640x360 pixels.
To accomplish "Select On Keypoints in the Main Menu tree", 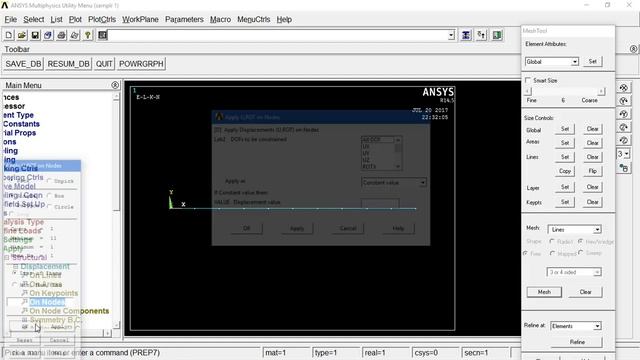I will pos(53,293).
